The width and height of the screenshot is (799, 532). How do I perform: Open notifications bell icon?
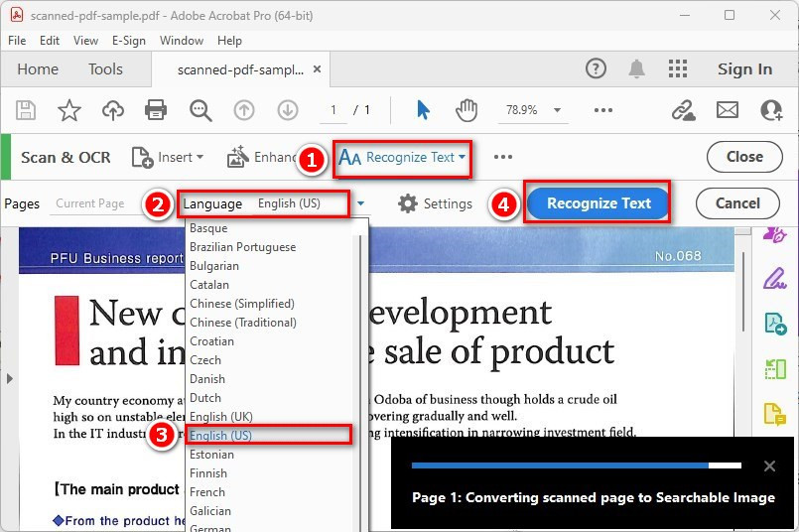coord(636,69)
